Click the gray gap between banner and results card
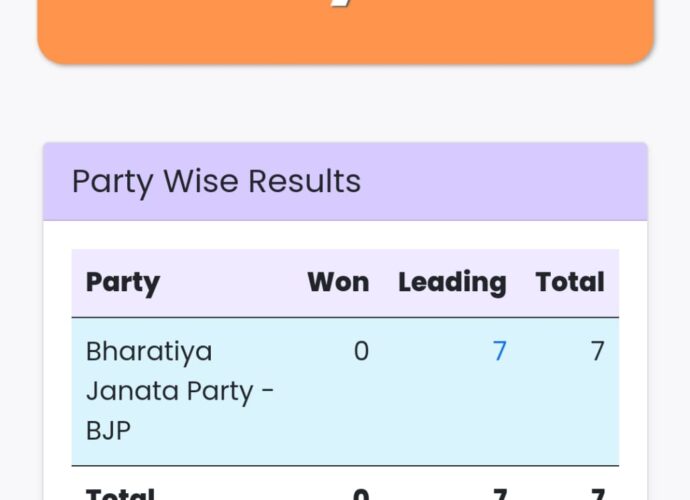Screen dimensions: 690x500 tap(345, 105)
